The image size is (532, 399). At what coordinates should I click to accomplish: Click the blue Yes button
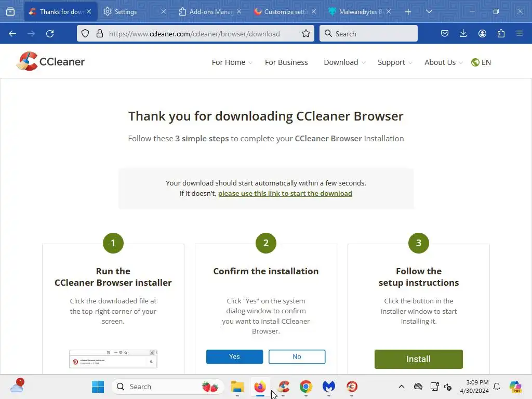234,356
